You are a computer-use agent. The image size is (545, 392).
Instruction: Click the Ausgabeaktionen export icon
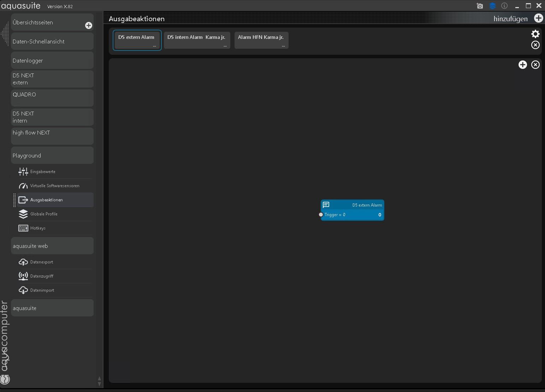(23, 200)
